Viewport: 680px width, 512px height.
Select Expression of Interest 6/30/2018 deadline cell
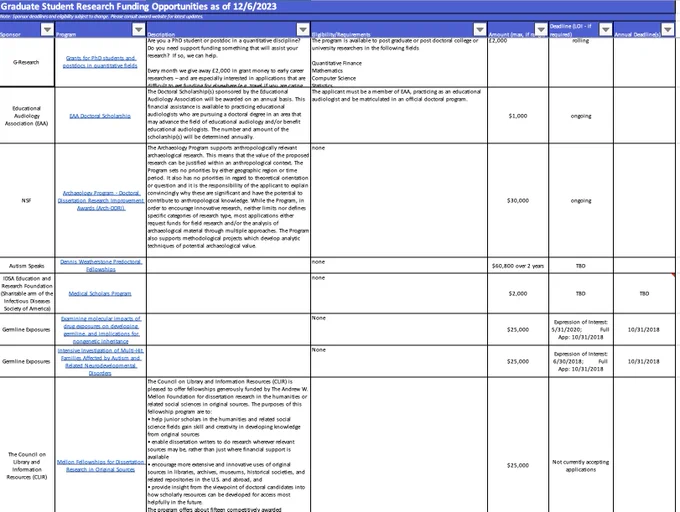pos(581,362)
